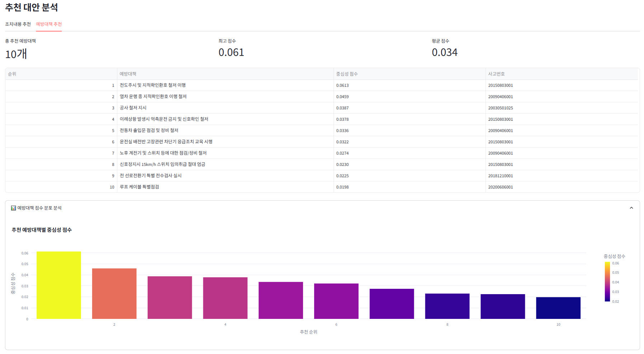Select the 공사 철저 지시 cell

point(133,108)
